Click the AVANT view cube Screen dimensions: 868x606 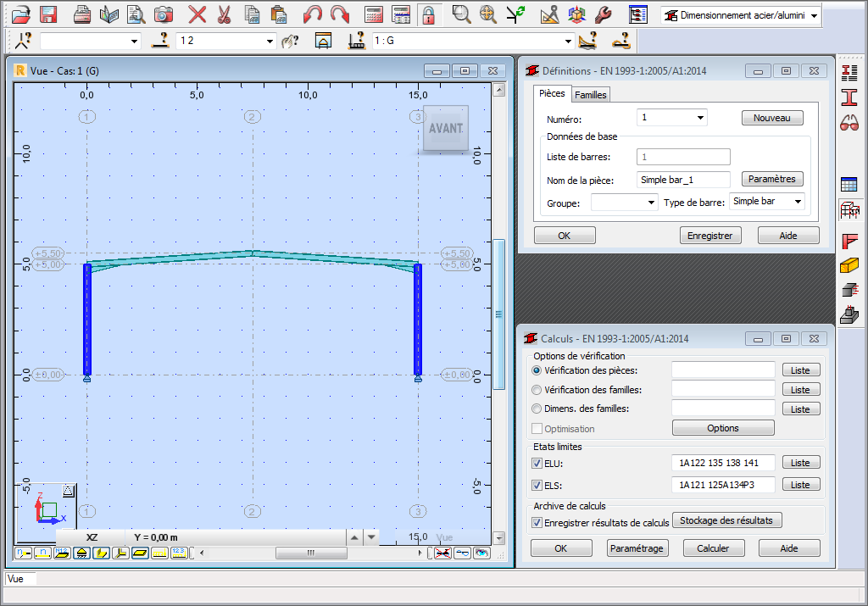pos(446,128)
